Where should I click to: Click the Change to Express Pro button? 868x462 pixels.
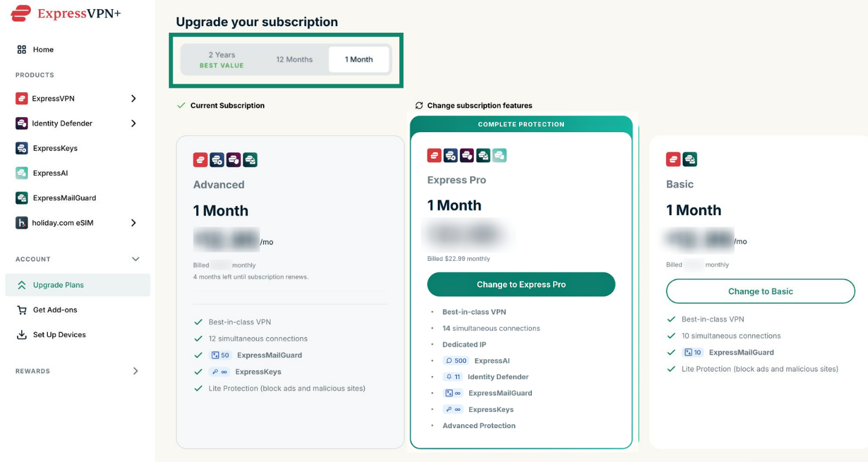tap(521, 284)
